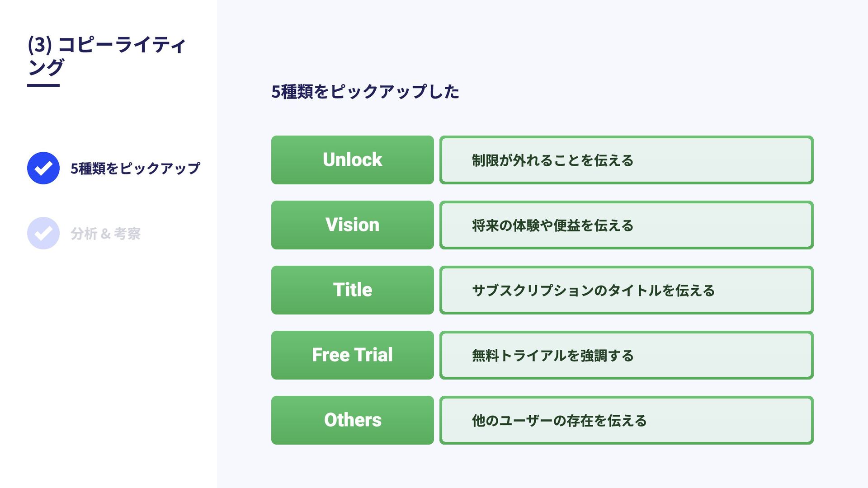Click the blue checkmark circle icon
This screenshot has width=868, height=488.
43,168
